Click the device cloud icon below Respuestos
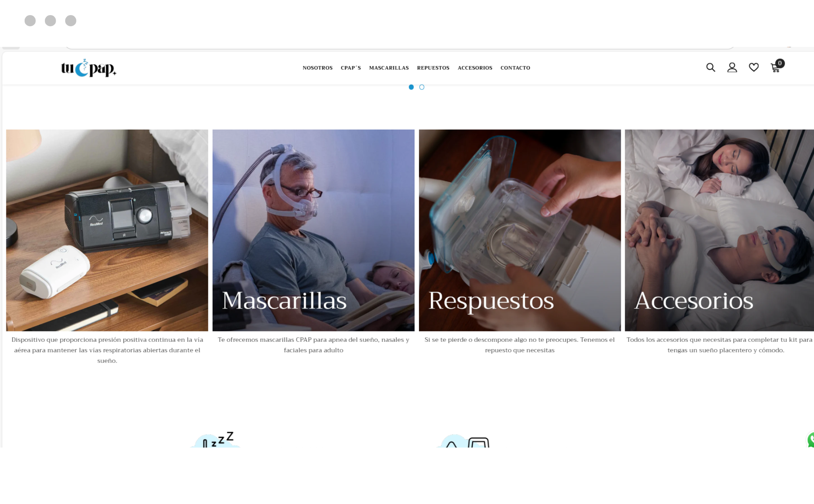Image resolution: width=814 pixels, height=504 pixels. click(463, 441)
